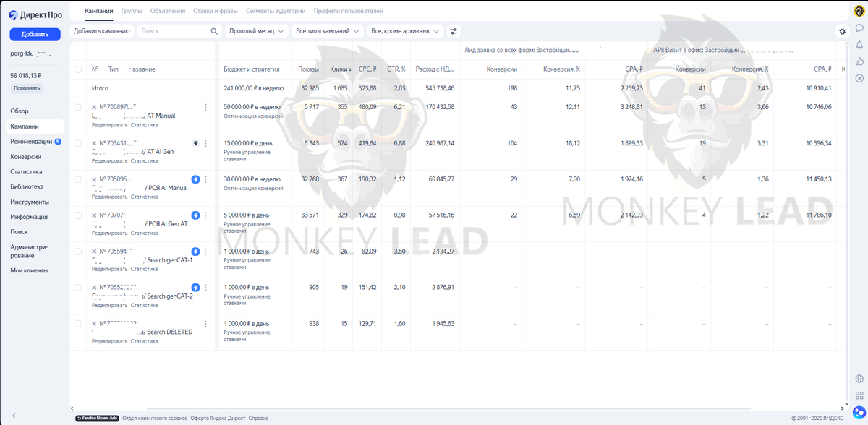
Task: Click the search magnifier icon
Action: [x=214, y=31]
